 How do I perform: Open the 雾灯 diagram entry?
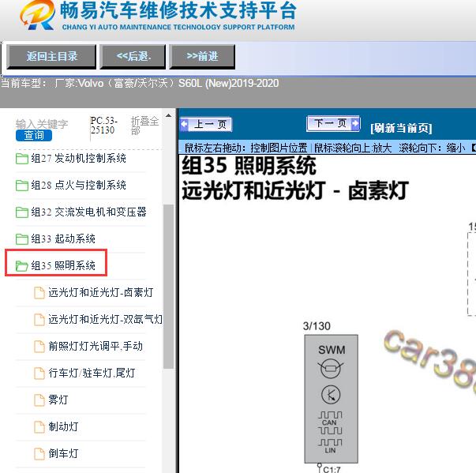[58, 400]
